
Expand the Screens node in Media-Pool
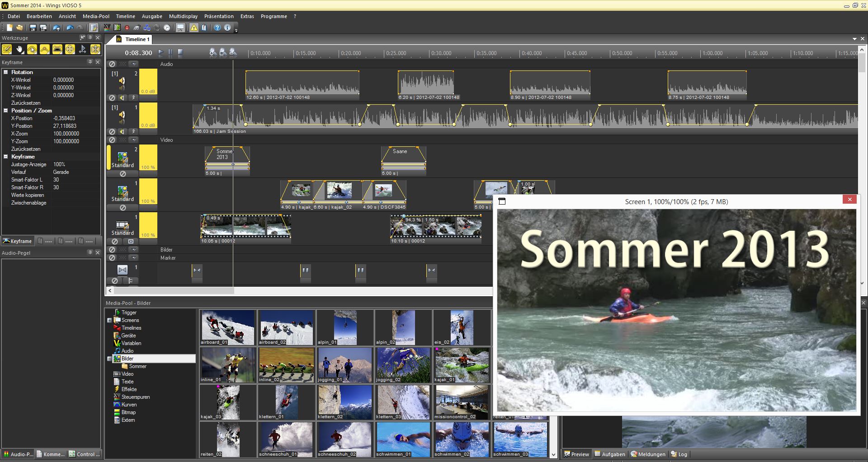[x=109, y=320]
